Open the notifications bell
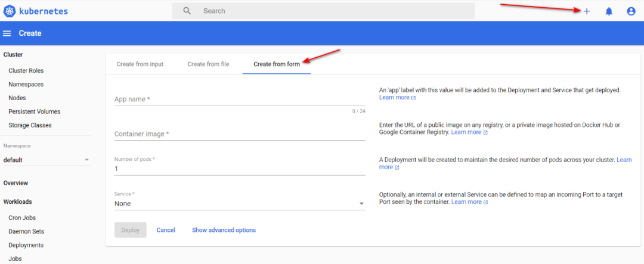Screen dimensions: 644x264 [x=609, y=11]
